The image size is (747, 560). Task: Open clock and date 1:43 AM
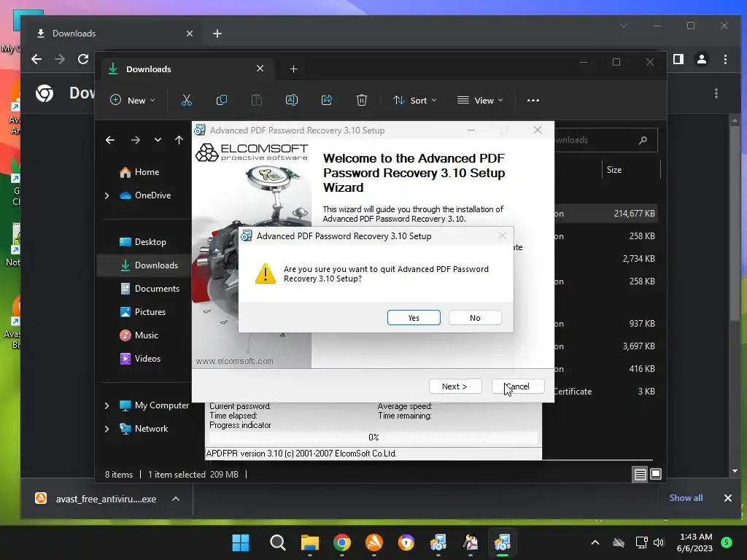(694, 542)
